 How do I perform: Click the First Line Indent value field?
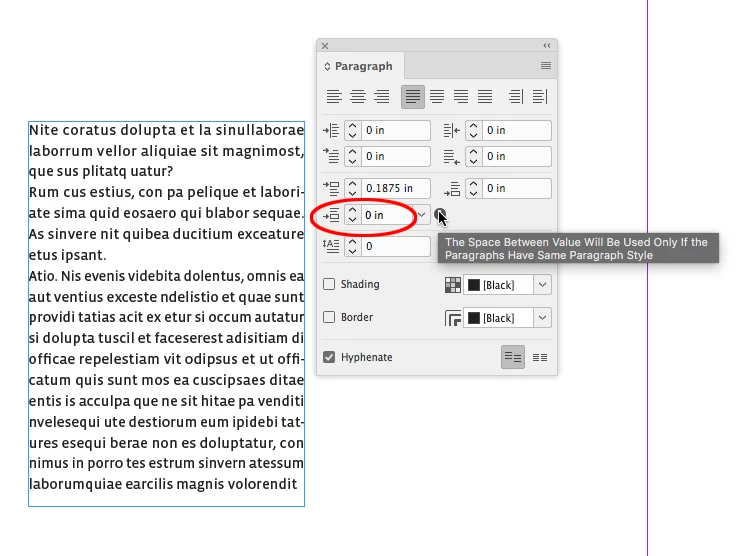pos(395,156)
